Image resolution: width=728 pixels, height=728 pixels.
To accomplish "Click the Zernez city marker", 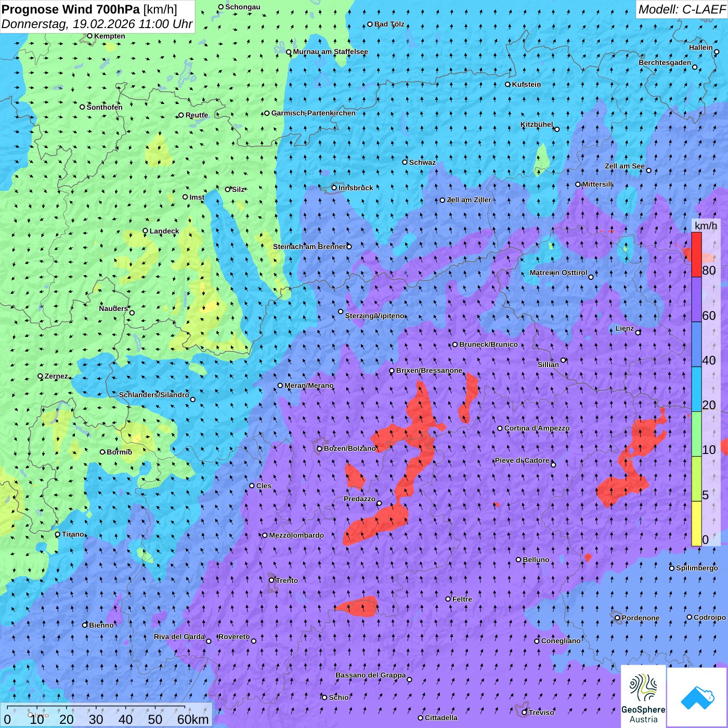I will (40, 376).
